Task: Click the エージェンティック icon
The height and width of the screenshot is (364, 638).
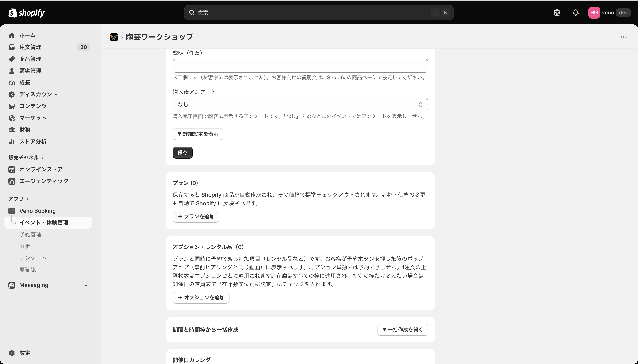Action: coord(12,181)
